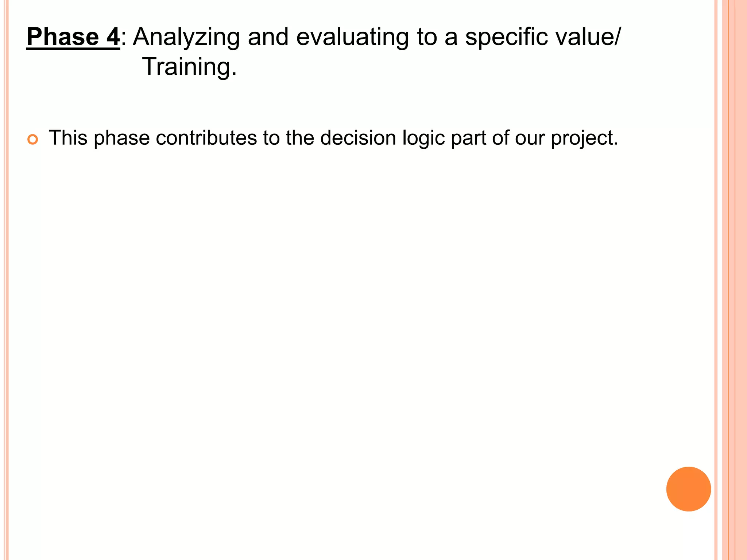Select the underlined "Phase 4" heading
The height and width of the screenshot is (560, 747).
click(73, 37)
